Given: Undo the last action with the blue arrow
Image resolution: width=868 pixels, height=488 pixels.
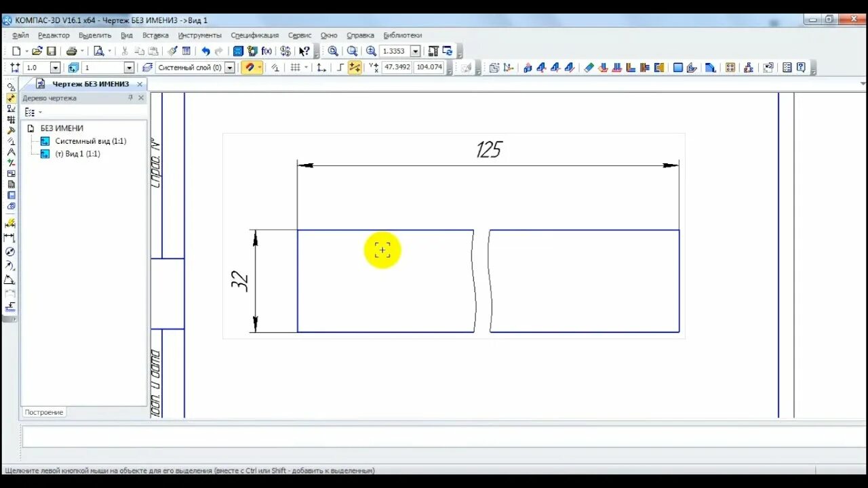Looking at the screenshot, I should click(205, 51).
